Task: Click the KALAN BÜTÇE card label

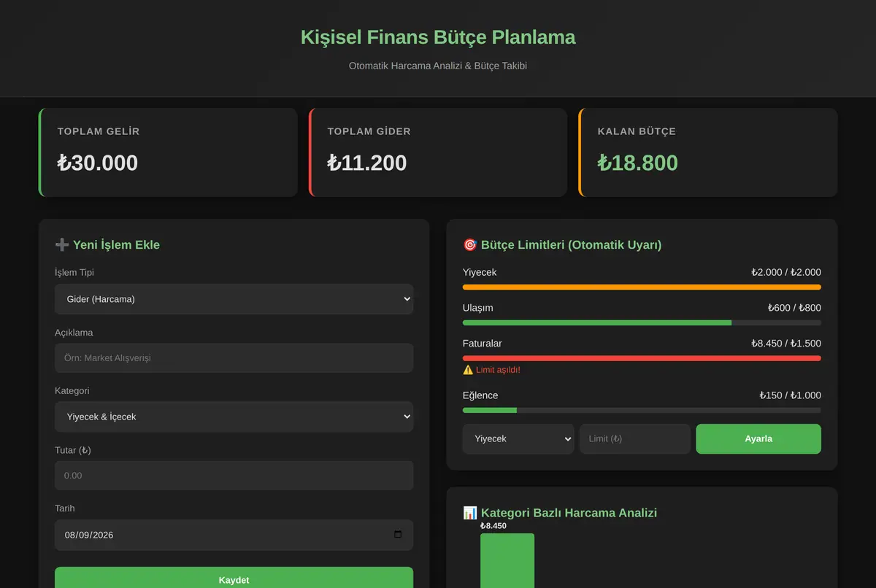Action: [x=637, y=131]
